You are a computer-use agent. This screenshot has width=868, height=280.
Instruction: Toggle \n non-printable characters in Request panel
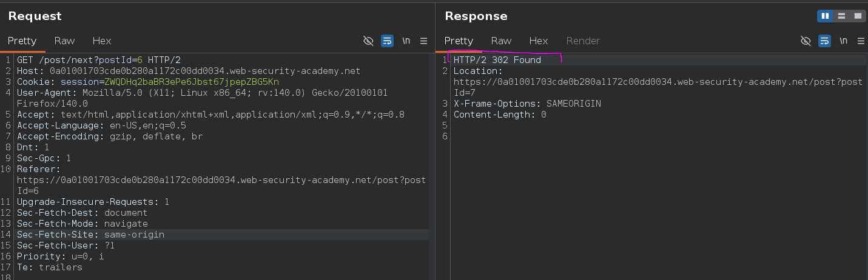[406, 41]
